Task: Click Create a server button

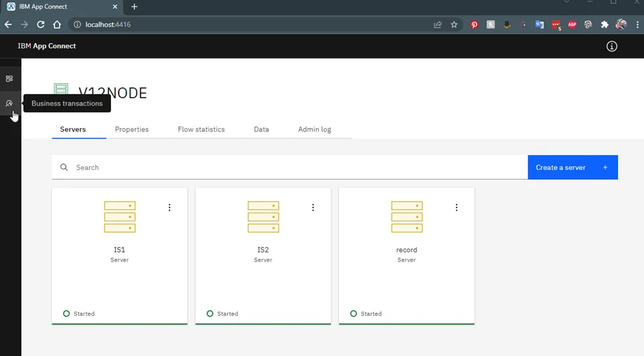Action: coord(572,167)
